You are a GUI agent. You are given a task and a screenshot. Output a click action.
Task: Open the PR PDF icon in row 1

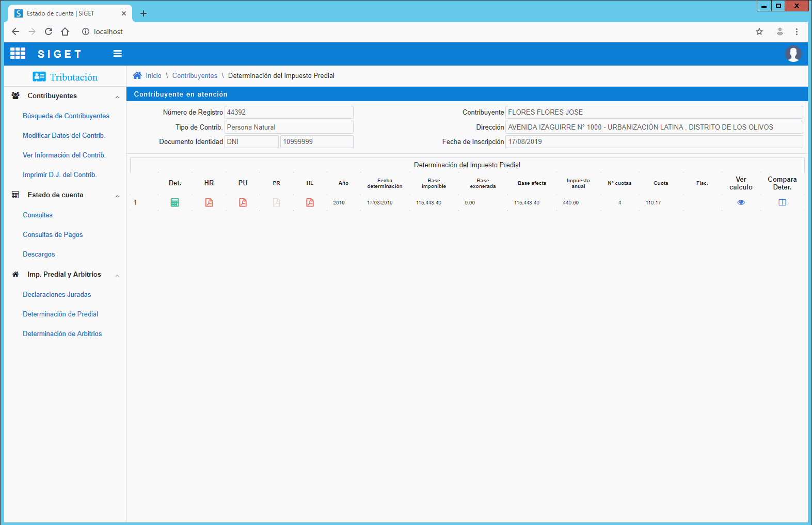(x=276, y=202)
